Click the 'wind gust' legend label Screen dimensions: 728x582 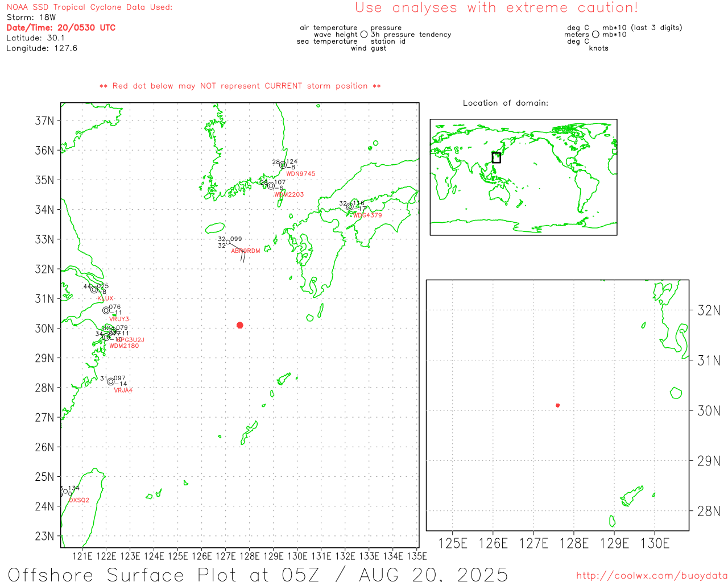point(369,48)
